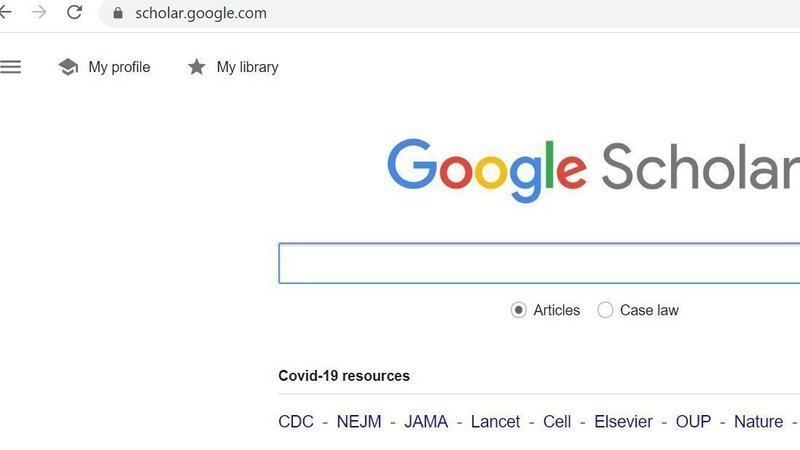Screen dimensions: 800x450
Task: Open the Nature resource link
Action: click(x=758, y=422)
